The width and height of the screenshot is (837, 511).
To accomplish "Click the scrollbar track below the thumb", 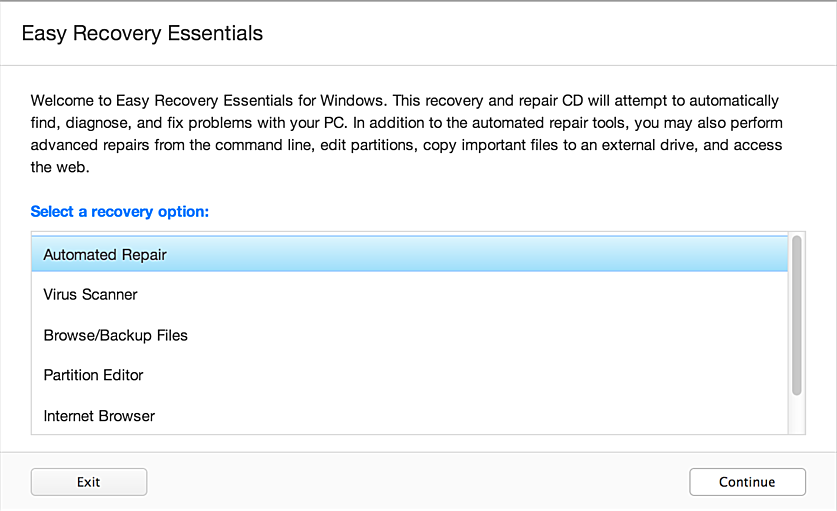I will [797, 415].
